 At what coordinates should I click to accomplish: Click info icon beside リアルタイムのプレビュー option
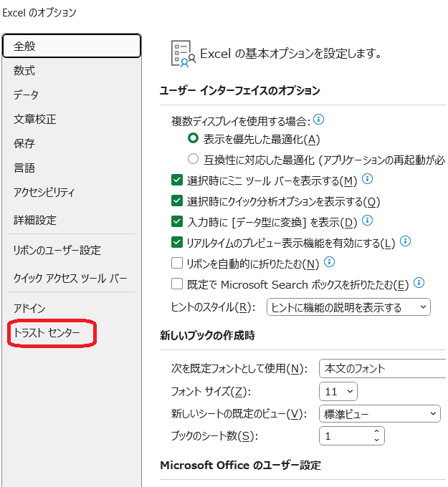(405, 241)
